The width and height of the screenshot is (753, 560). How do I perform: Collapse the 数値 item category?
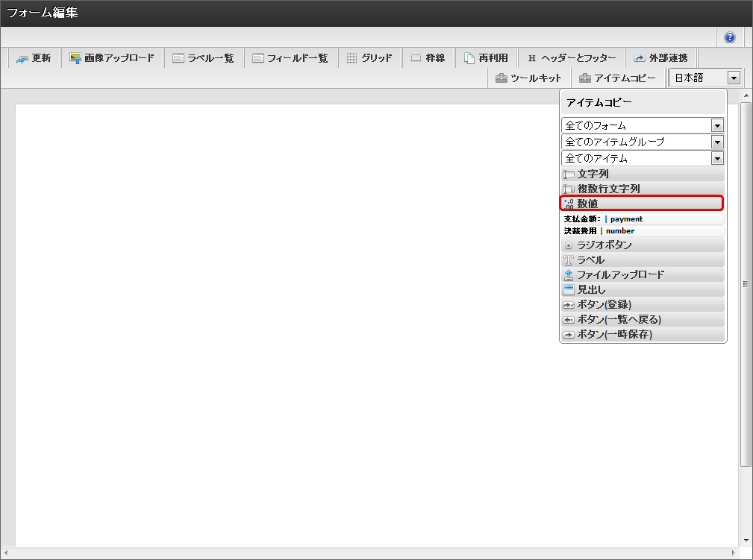(642, 204)
